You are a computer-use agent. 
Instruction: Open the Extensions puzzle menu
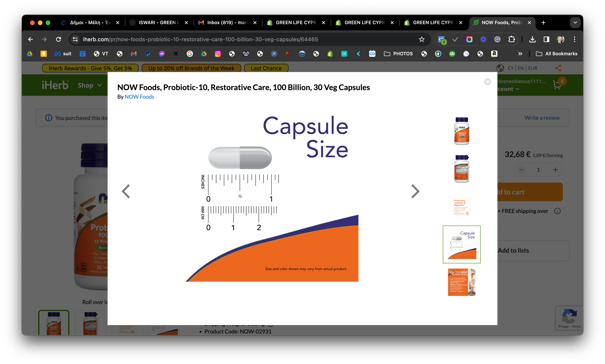click(x=511, y=39)
